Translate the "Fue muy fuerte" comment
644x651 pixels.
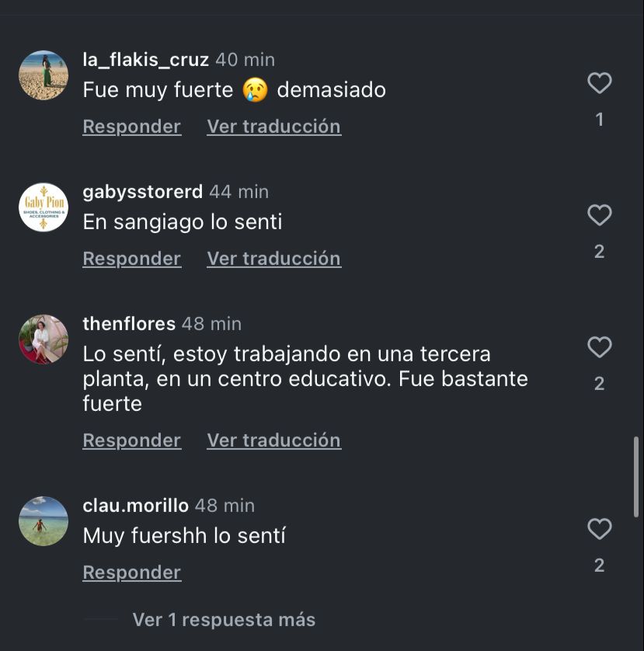273,127
